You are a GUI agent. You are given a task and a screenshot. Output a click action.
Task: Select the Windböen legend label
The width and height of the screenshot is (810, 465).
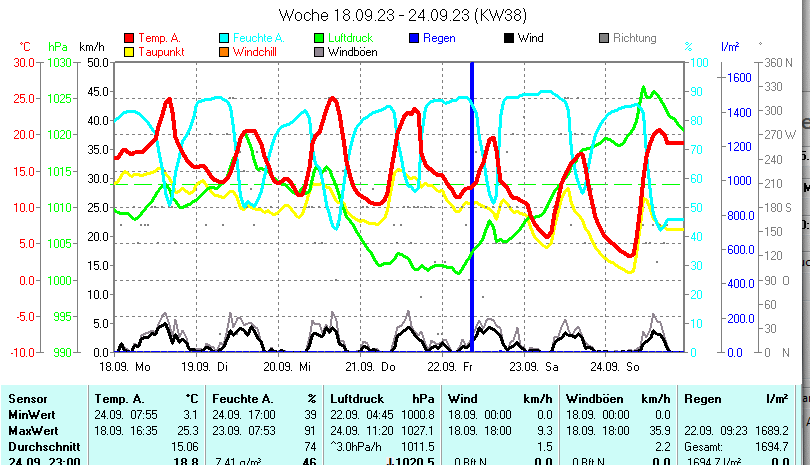point(353,51)
